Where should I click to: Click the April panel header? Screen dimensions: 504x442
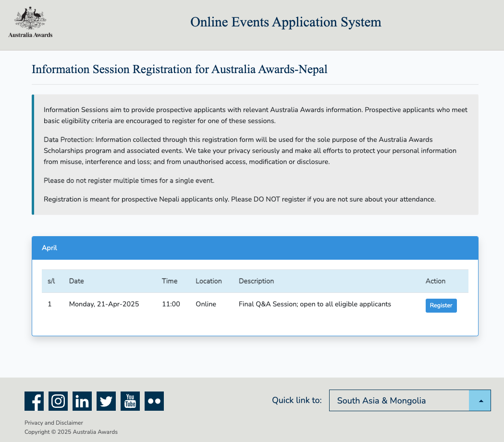click(x=255, y=248)
